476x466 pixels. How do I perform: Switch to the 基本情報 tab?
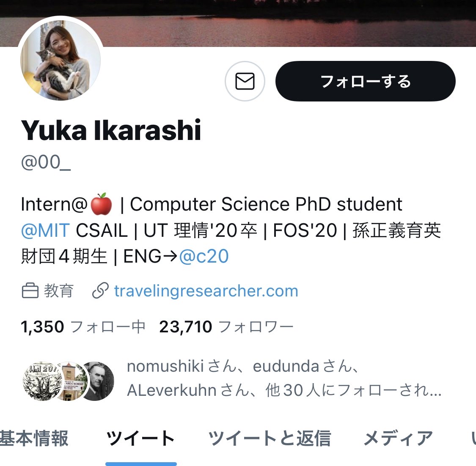click(34, 438)
